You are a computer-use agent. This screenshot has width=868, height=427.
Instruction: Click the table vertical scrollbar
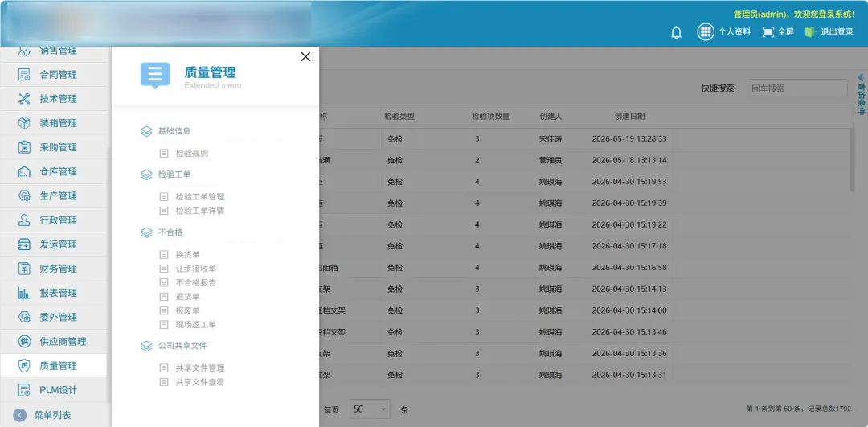(x=853, y=161)
